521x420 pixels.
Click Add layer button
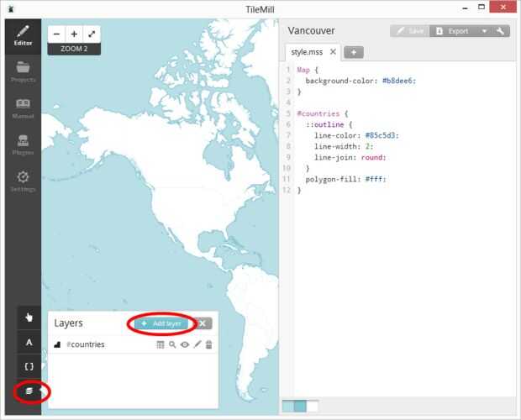[x=161, y=323]
